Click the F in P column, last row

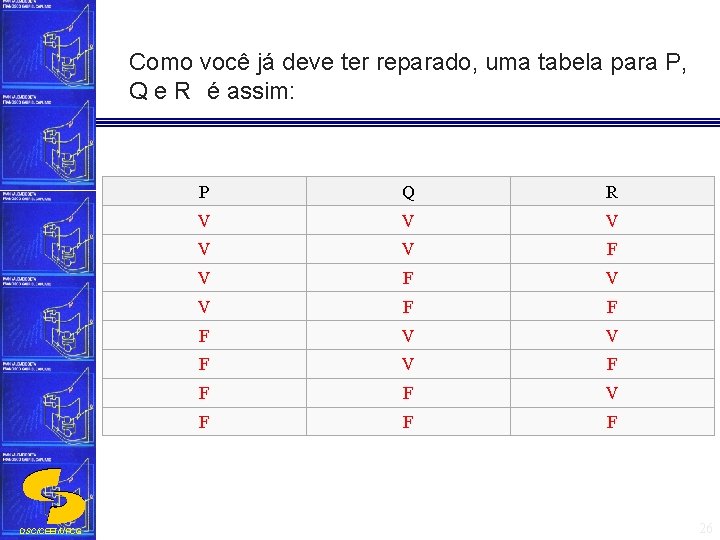point(204,422)
